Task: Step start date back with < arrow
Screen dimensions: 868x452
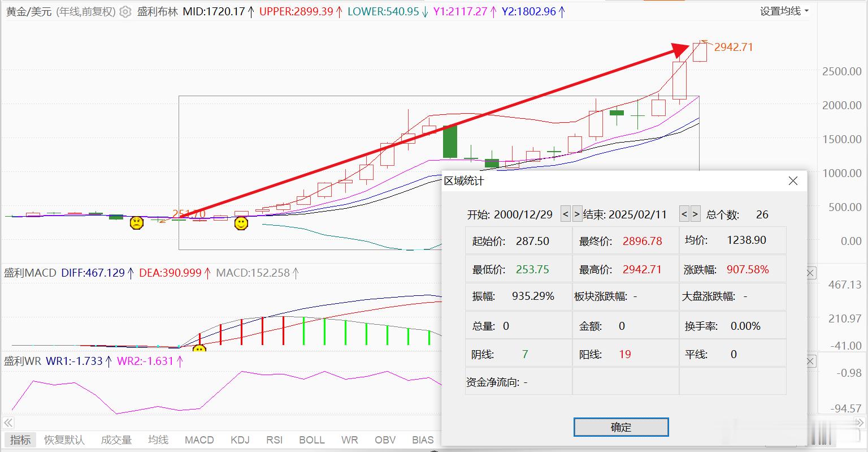Action: tap(565, 214)
